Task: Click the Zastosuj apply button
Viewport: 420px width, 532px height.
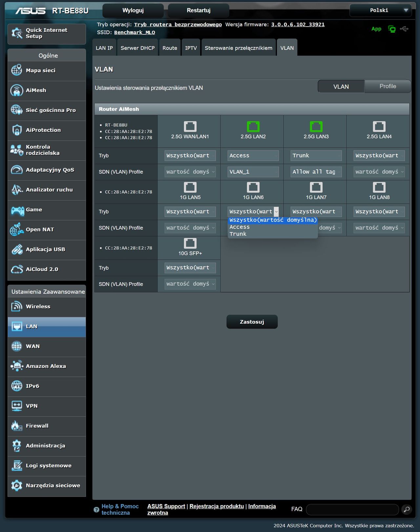Action: tap(252, 322)
